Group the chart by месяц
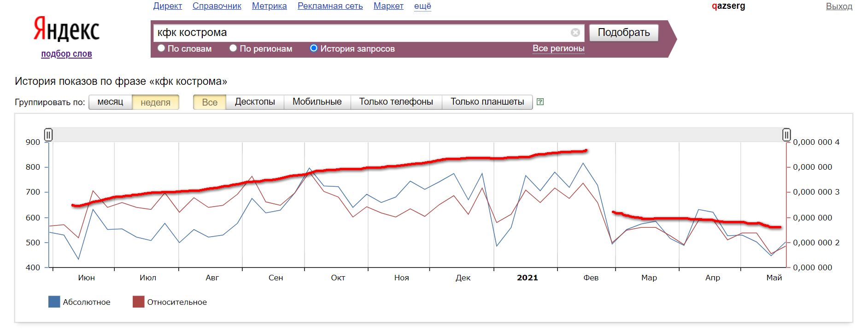The height and width of the screenshot is (332, 868). pos(110,102)
